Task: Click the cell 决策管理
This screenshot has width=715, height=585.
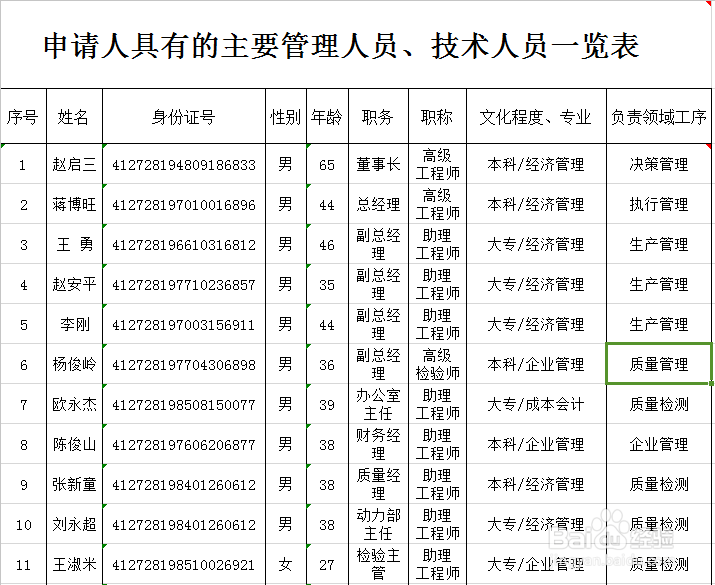Action: [x=659, y=164]
